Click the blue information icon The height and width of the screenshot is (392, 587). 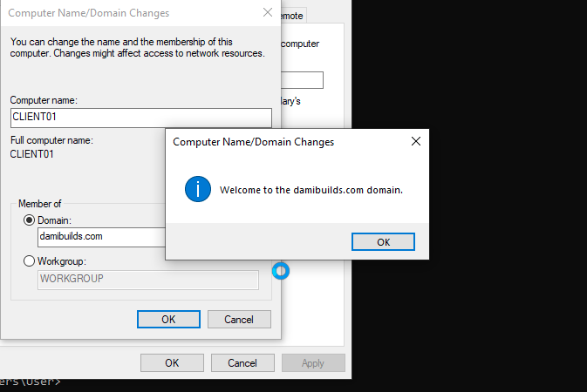pos(198,189)
